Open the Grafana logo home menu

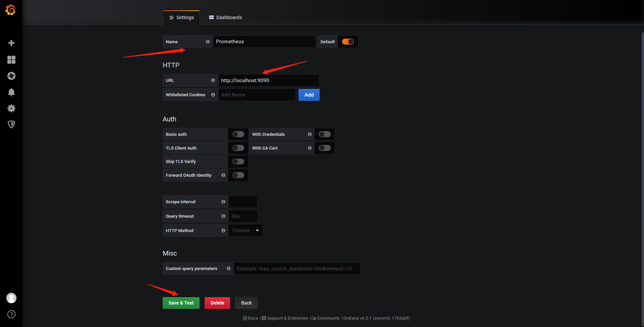[x=11, y=10]
